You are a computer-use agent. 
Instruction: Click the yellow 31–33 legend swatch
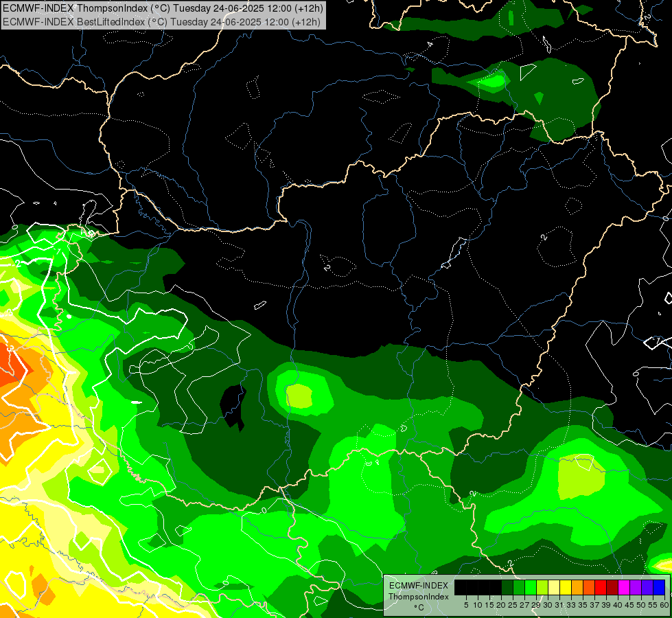(566, 587)
